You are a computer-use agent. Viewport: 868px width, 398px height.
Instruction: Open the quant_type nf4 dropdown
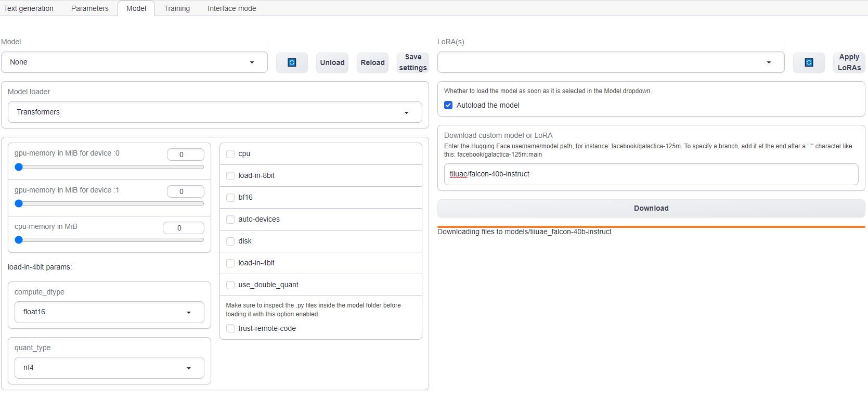[109, 368]
